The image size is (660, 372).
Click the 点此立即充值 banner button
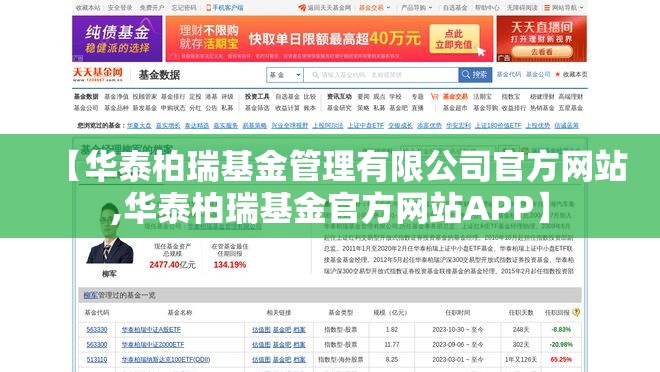454,39
